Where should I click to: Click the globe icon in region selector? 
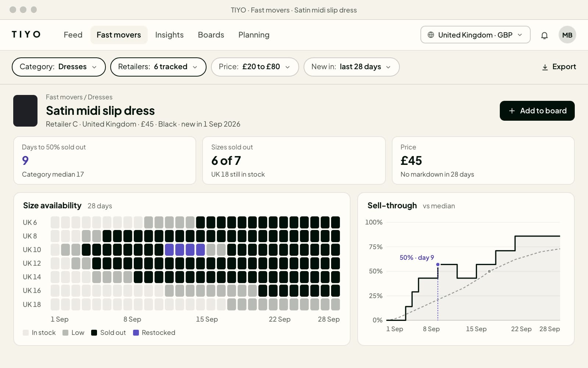[x=431, y=35]
